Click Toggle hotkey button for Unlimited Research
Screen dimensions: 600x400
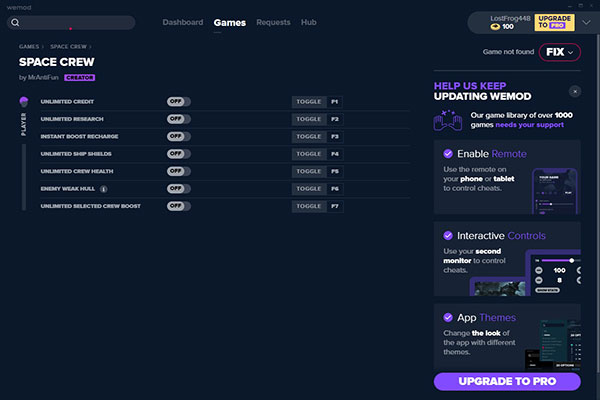click(x=308, y=119)
